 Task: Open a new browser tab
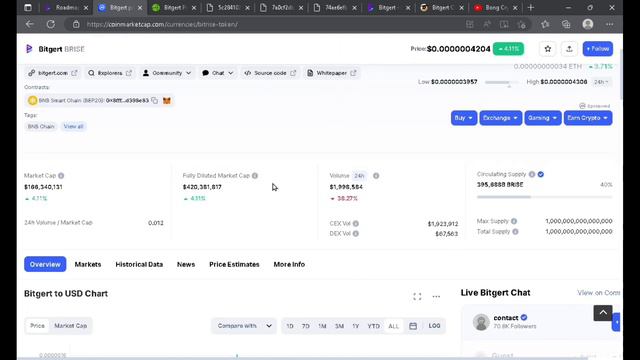(x=531, y=7)
